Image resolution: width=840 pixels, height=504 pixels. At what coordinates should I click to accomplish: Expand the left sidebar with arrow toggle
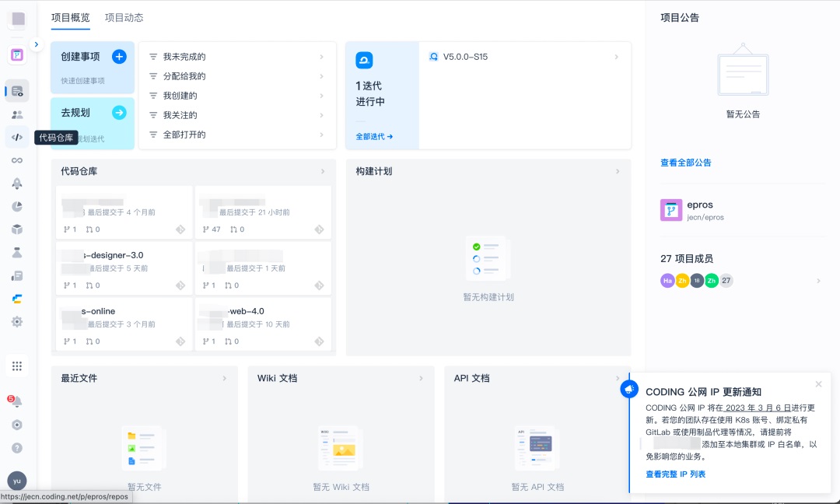[36, 44]
